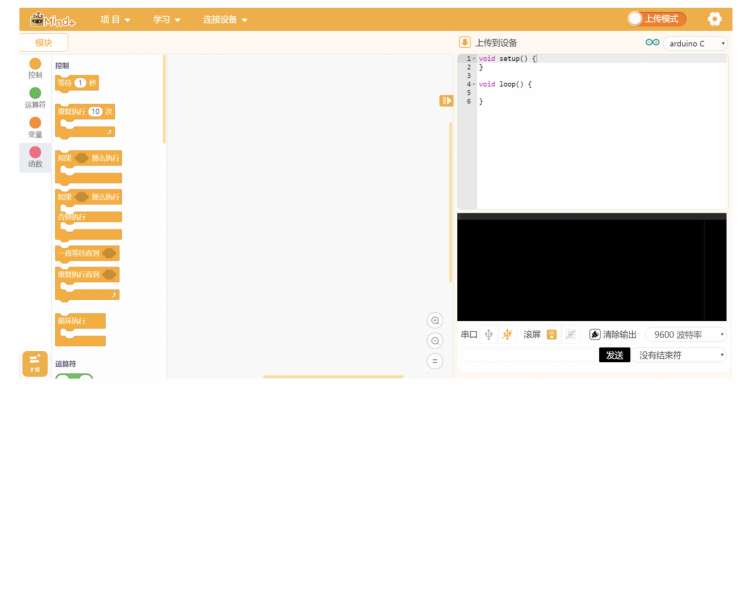Screen dimensions: 750x600
Task: Click the Mind+ logo icon
Action: pos(53,20)
